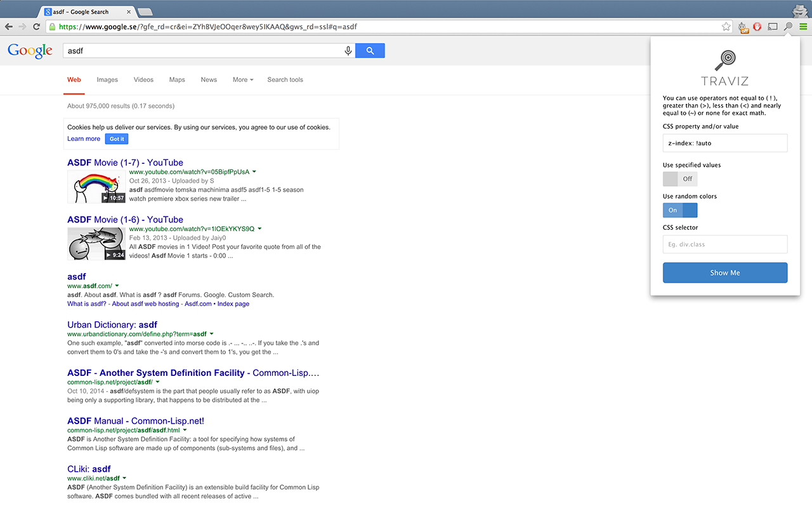
Task: Click the blue search magnifier button
Action: (x=370, y=50)
